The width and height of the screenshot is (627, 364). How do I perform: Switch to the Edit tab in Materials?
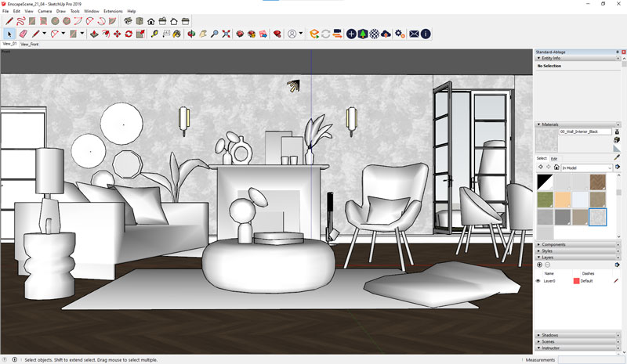point(554,158)
